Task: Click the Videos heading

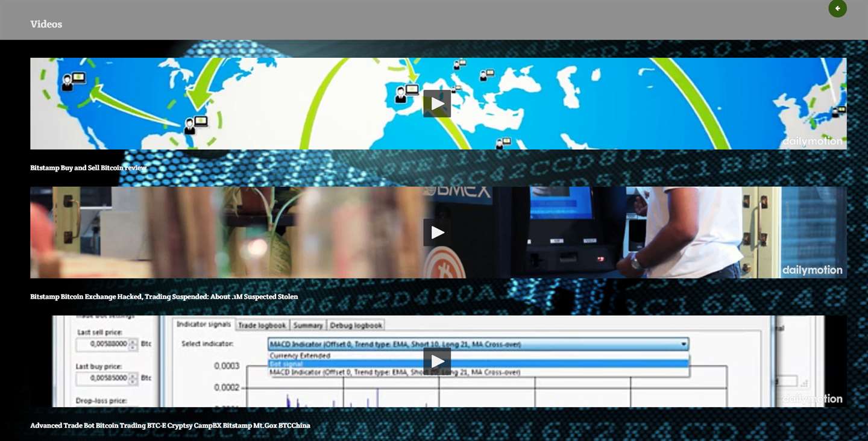Action: coord(46,24)
